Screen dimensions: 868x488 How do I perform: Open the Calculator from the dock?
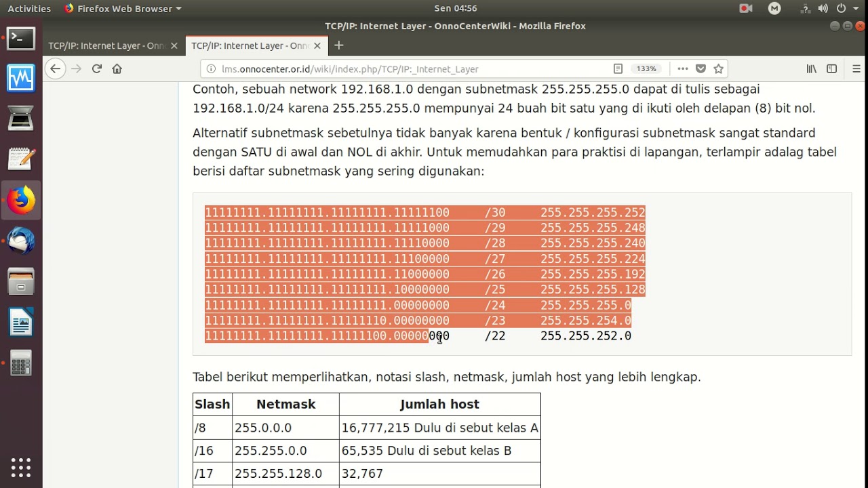pyautogui.click(x=21, y=363)
